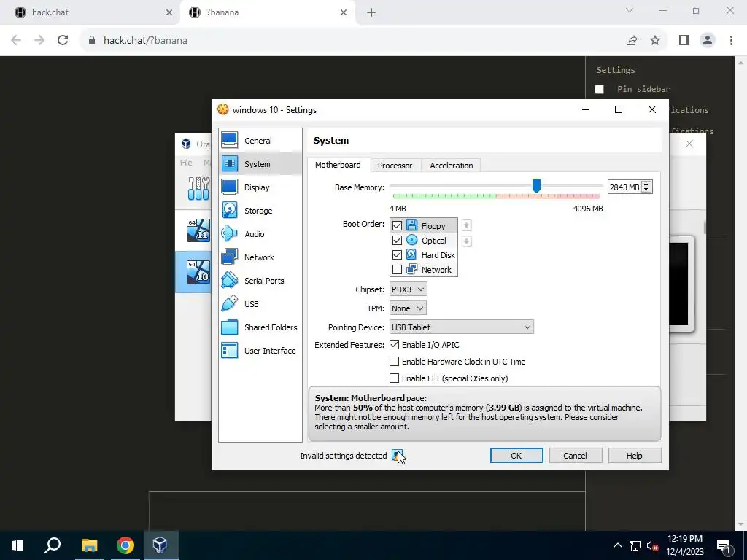Viewport: 747px width, 560px height.
Task: Move boot item up with arrow
Action: pyautogui.click(x=466, y=225)
